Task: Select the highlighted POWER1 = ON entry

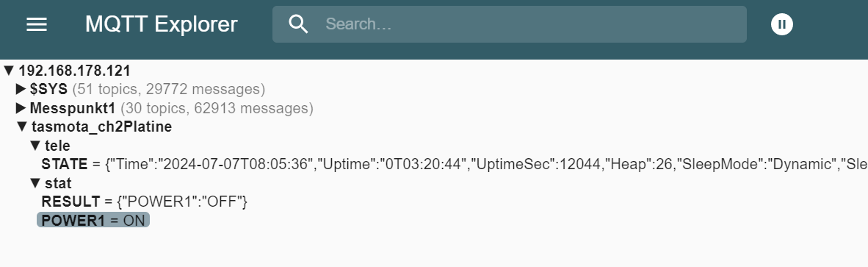Action: 93,221
